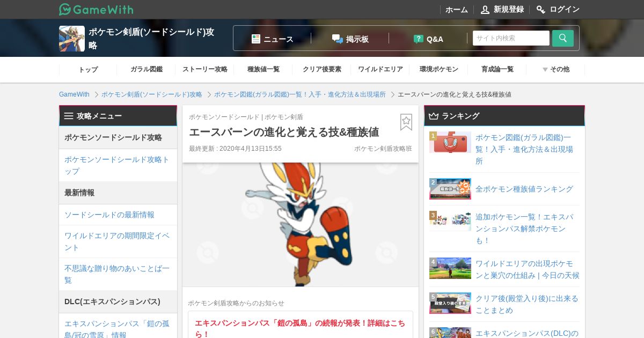This screenshot has height=338, width=644.
Task: Focus the サイト内検索 search field
Action: click(511, 38)
